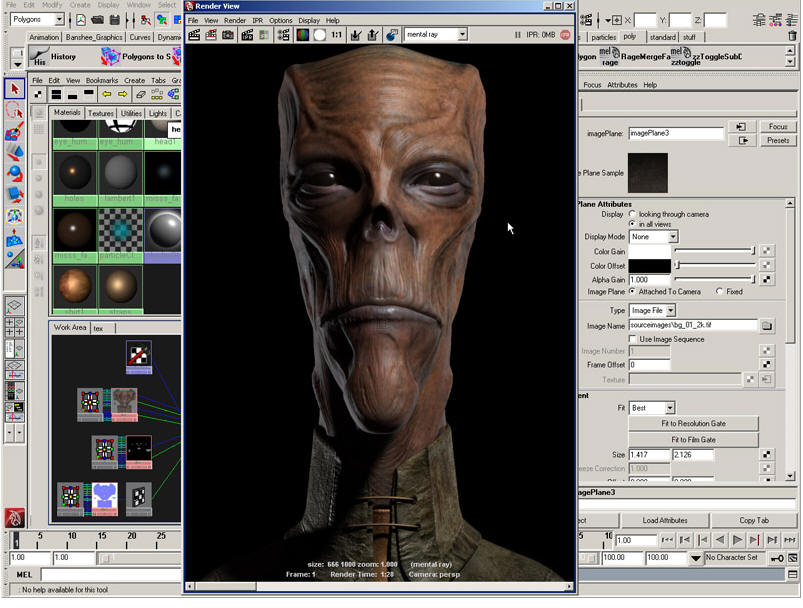The image size is (803, 608).
Task: Open Bookmarks menu in Hypershade
Action: coord(102,80)
